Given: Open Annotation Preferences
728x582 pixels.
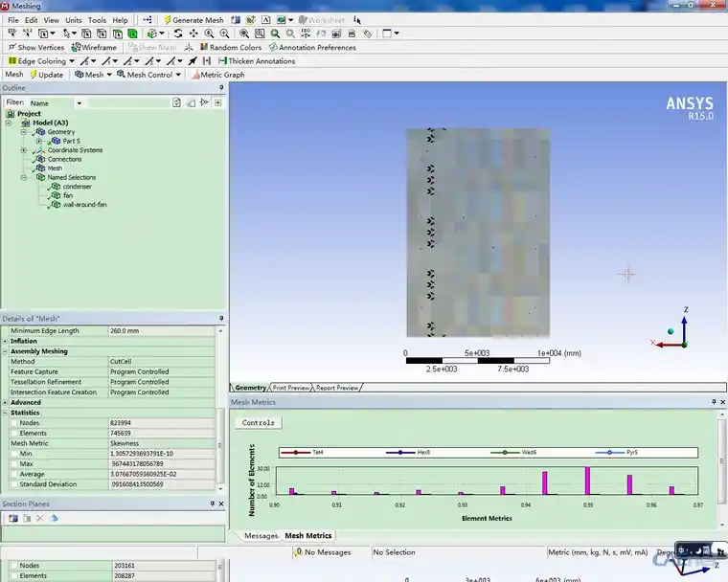Looking at the screenshot, I should tap(312, 47).
